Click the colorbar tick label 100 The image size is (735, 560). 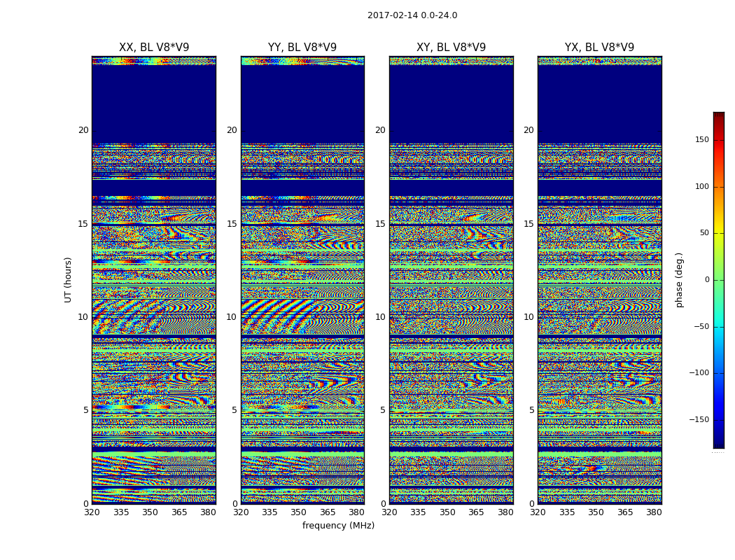(x=702, y=186)
